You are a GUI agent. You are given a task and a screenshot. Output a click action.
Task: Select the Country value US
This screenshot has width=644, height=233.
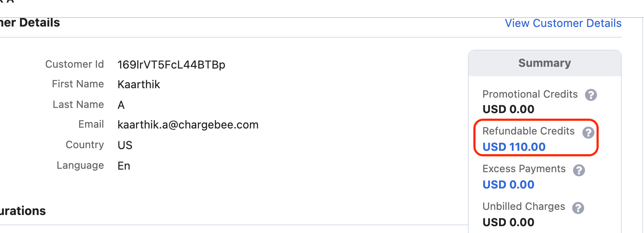125,145
